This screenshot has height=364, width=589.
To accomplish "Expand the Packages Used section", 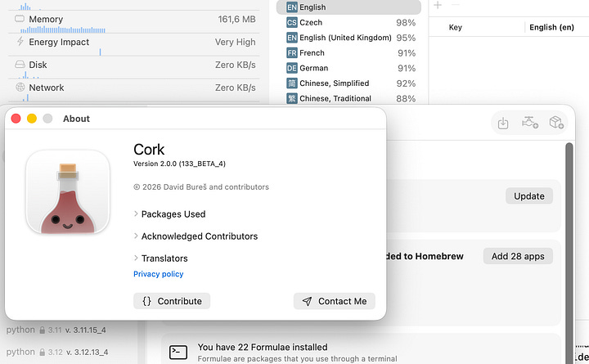I will click(x=170, y=214).
